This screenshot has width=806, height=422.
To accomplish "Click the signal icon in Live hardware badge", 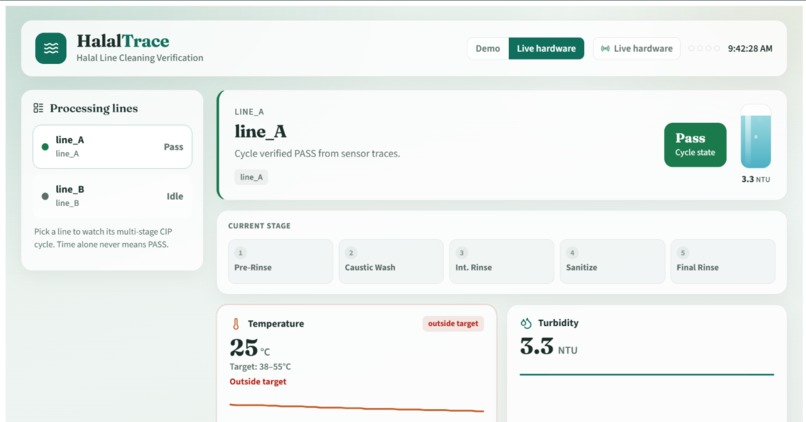I will 605,48.
